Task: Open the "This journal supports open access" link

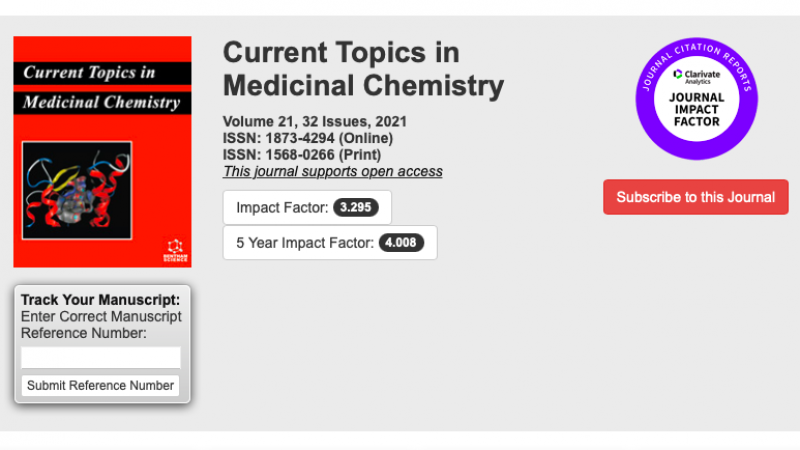Action: [x=332, y=171]
